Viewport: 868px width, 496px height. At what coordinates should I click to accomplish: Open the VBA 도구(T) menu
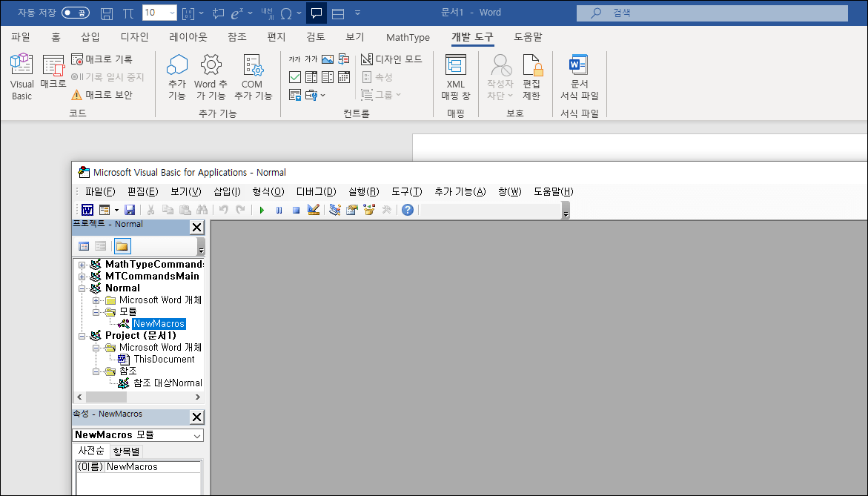[407, 191]
